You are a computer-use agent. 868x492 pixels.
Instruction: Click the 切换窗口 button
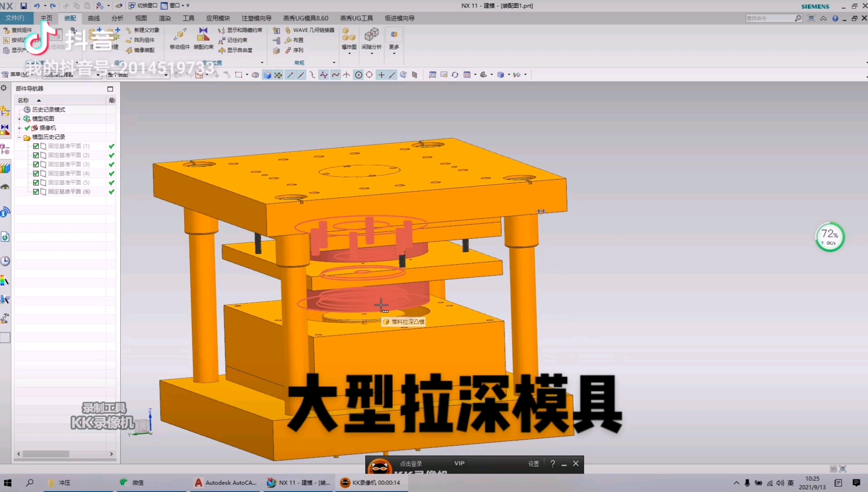(143, 6)
